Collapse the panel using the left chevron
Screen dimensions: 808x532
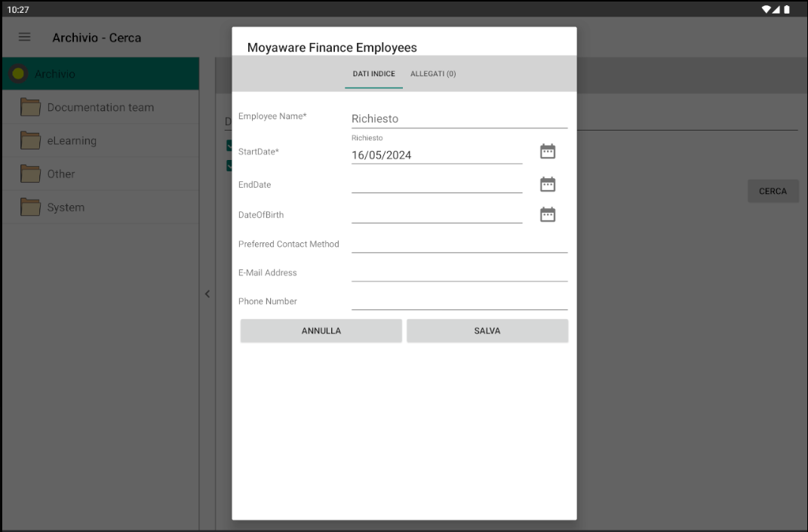[x=207, y=294]
